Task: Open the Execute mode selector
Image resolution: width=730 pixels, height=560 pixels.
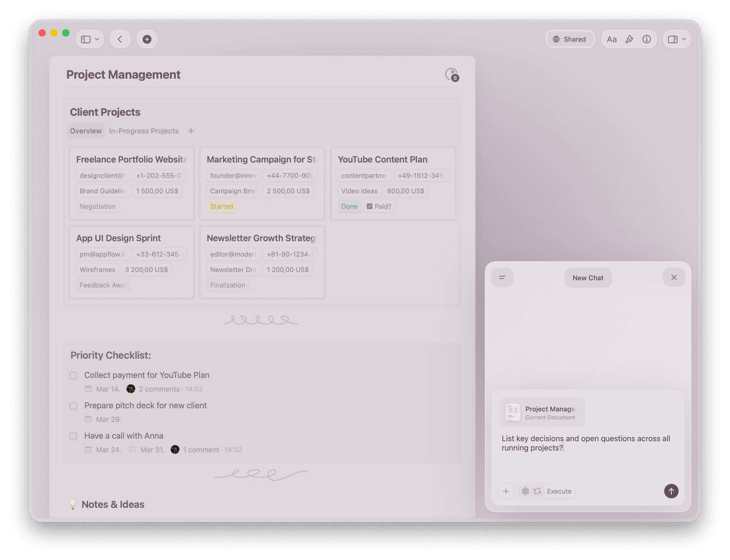Action: (x=547, y=491)
